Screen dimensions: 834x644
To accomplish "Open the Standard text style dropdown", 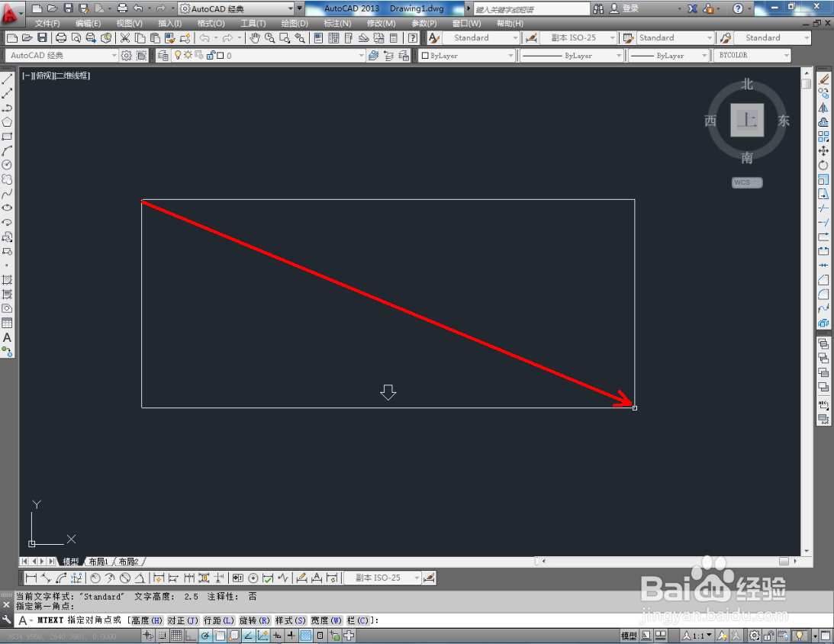I will click(x=481, y=37).
